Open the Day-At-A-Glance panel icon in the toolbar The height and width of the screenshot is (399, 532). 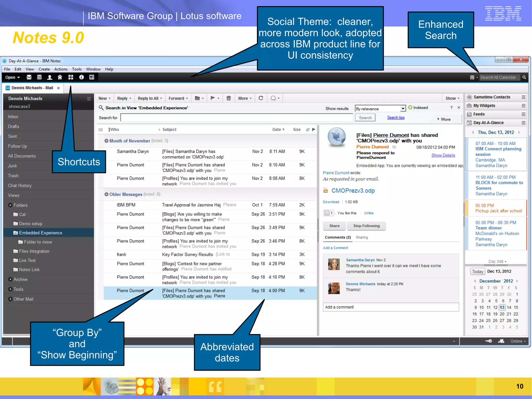click(x=92, y=77)
